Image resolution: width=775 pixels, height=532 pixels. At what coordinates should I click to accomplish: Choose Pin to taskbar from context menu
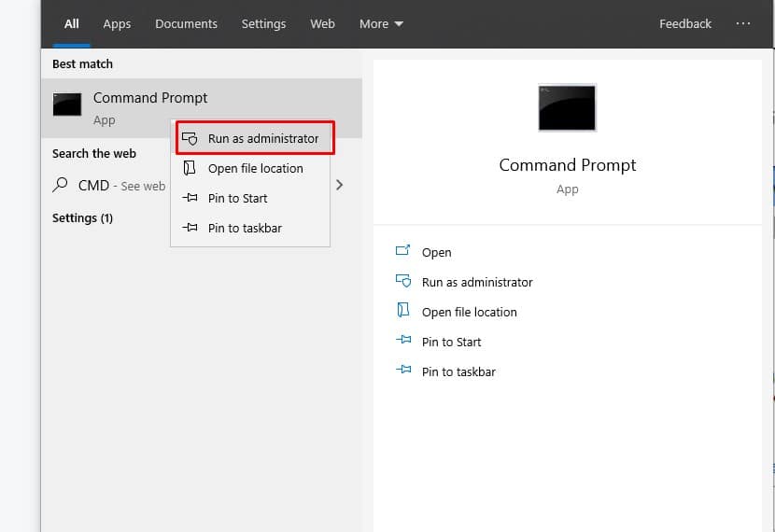[x=250, y=228]
